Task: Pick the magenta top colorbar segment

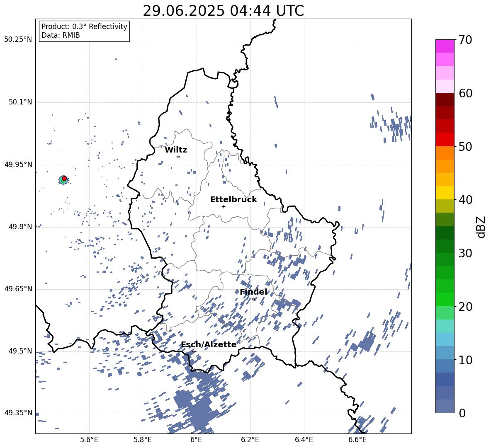Action: click(445, 46)
